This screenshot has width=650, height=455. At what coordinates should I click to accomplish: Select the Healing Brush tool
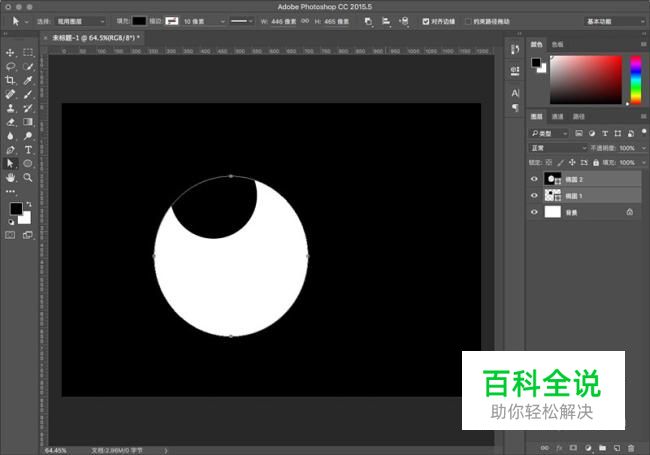click(x=10, y=94)
